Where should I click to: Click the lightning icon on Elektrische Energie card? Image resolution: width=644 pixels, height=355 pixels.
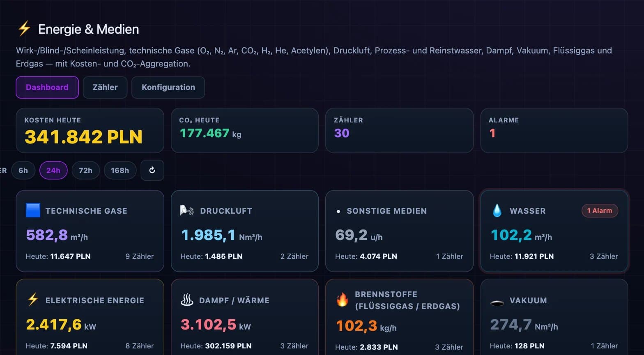[33, 300]
